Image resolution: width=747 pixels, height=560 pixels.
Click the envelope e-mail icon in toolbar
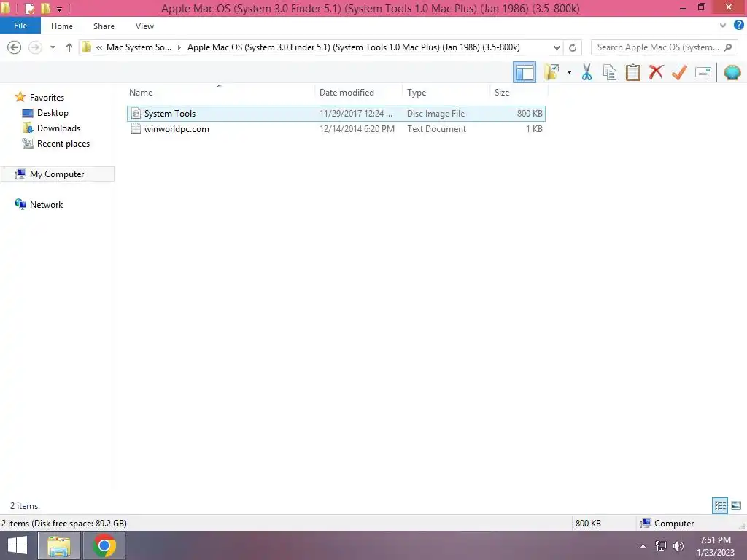[703, 72]
